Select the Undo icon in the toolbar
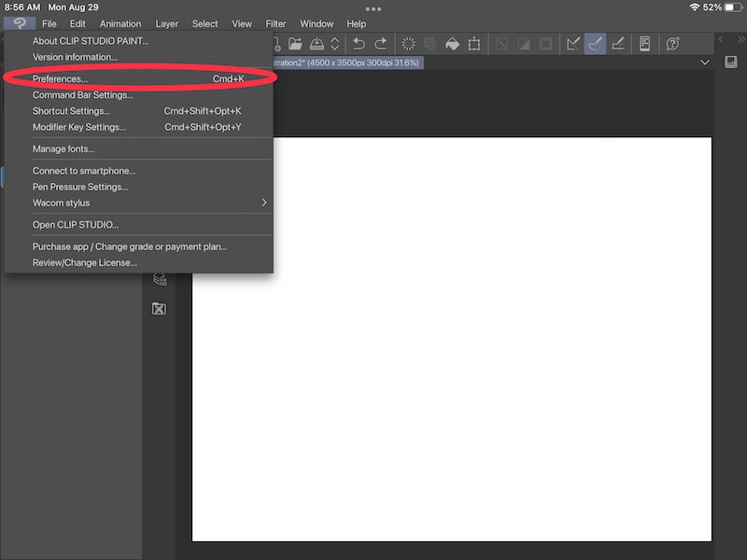The image size is (747, 560). point(358,43)
